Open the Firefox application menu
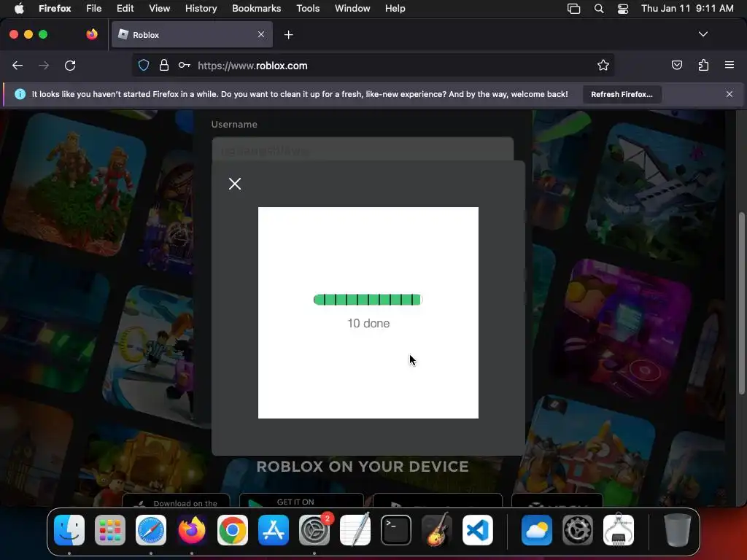The width and height of the screenshot is (747, 560). coord(729,65)
